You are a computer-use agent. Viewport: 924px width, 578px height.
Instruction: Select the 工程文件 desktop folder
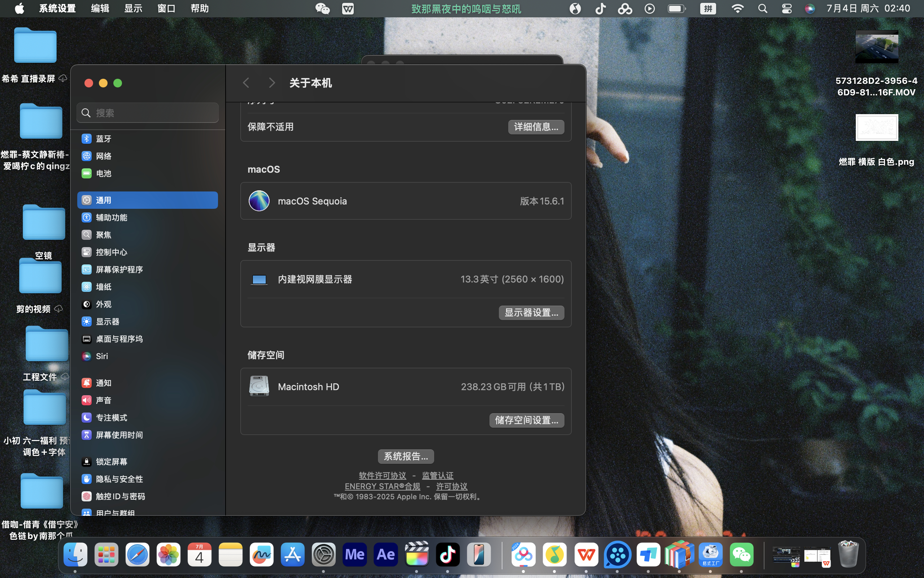(x=46, y=354)
